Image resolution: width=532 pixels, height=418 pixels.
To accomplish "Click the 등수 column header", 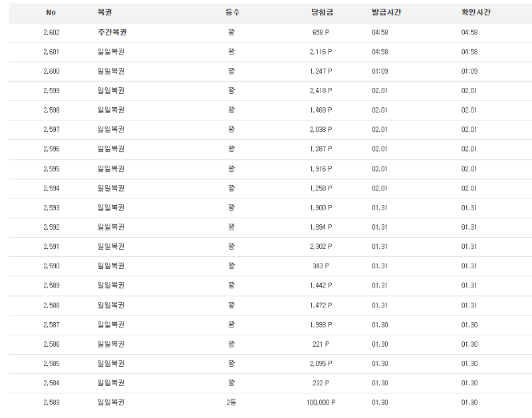I will coord(232,12).
